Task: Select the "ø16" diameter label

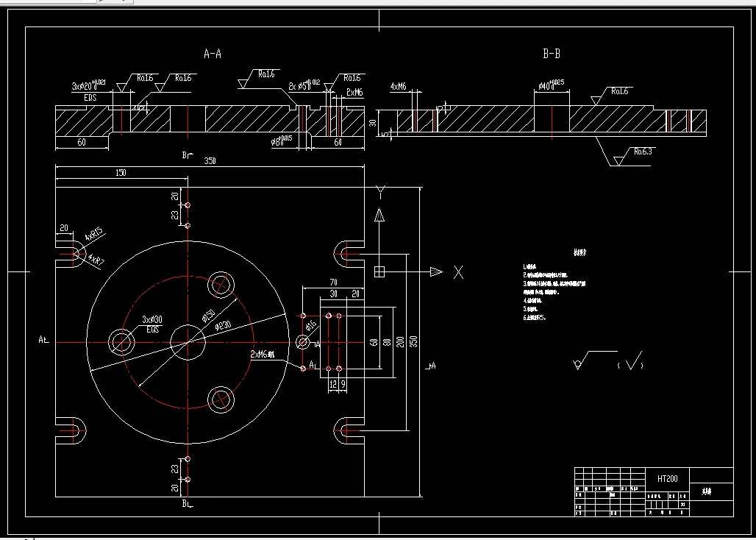Action: click(x=310, y=324)
